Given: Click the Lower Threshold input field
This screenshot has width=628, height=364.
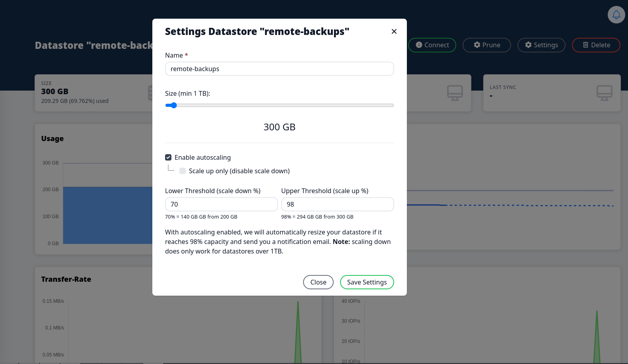Looking at the screenshot, I should pos(221,204).
